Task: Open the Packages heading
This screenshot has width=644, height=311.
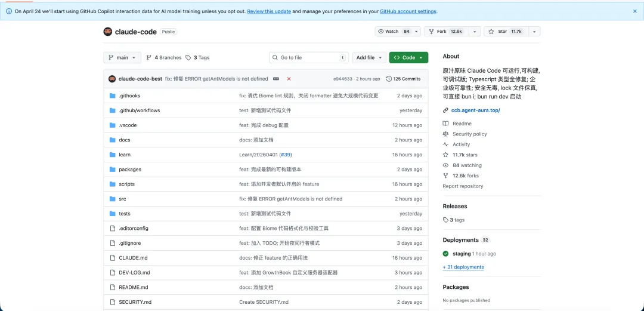Action: point(456,287)
